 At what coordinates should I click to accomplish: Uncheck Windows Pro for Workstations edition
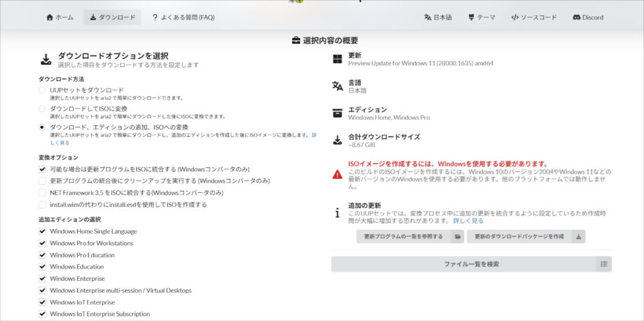[x=42, y=243]
